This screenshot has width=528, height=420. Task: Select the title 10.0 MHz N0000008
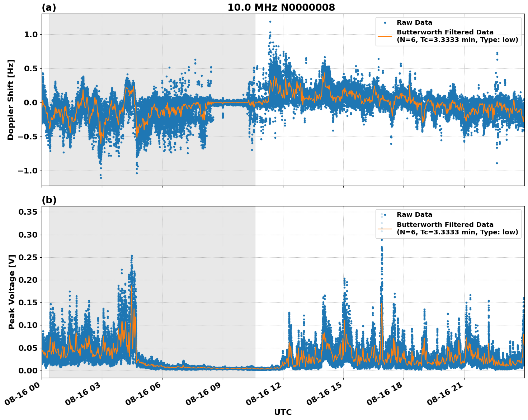(x=282, y=6)
